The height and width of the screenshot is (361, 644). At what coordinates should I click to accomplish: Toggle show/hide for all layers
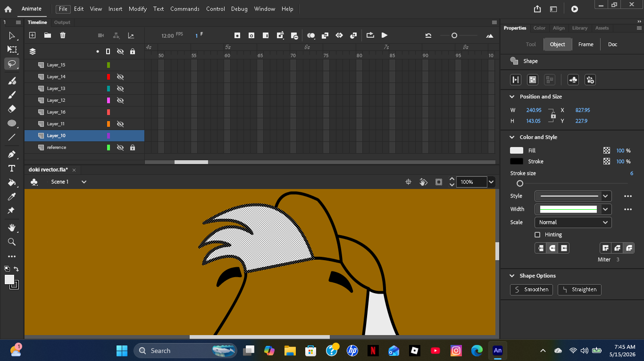[120, 51]
